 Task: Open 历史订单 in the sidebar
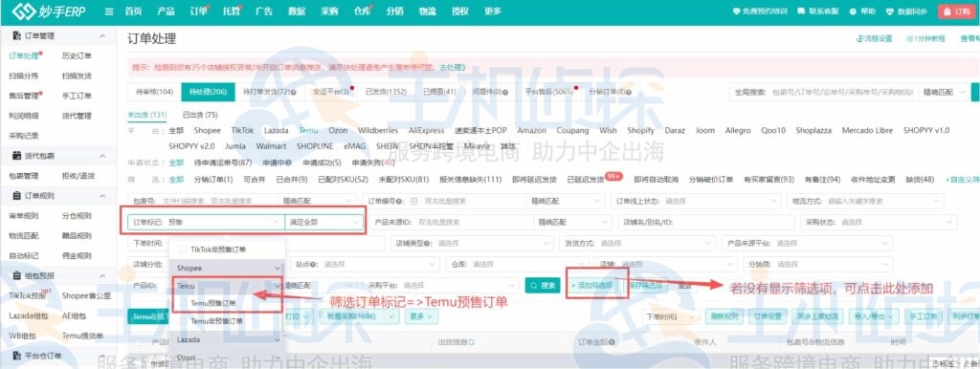point(77,56)
